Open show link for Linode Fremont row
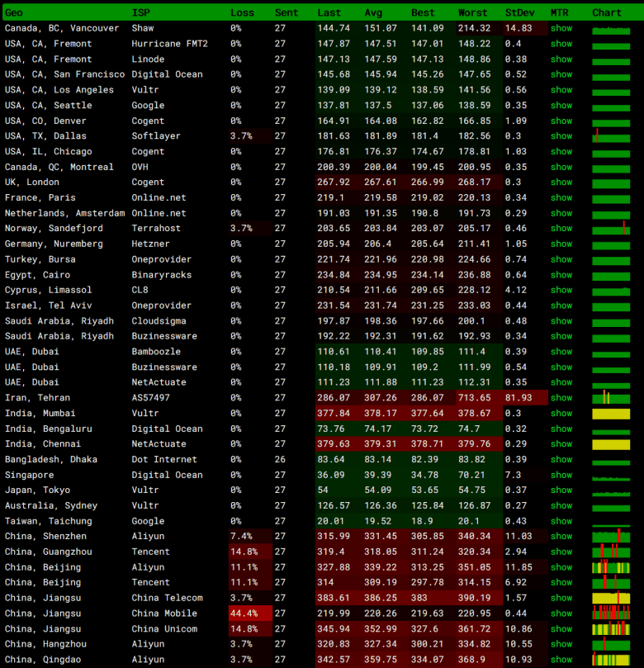 pos(561,59)
